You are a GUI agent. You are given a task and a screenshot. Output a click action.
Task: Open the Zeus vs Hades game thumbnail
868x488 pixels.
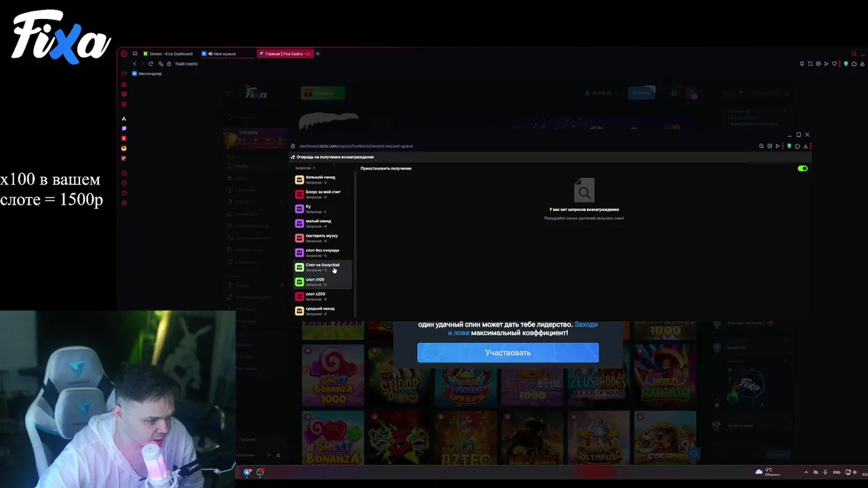tap(598, 375)
